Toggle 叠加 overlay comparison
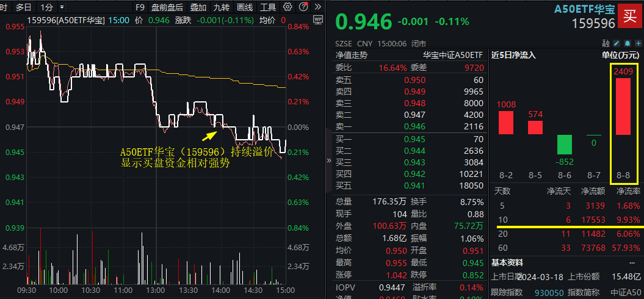 [x=198, y=7]
